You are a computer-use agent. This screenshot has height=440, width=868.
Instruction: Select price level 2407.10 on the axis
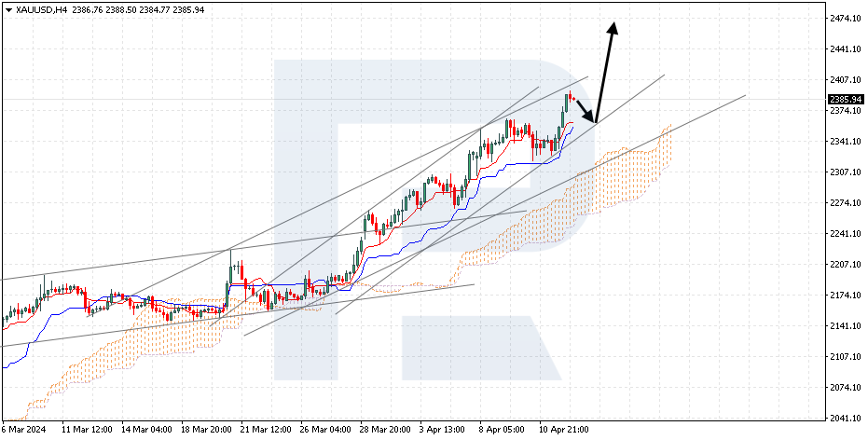coord(846,80)
